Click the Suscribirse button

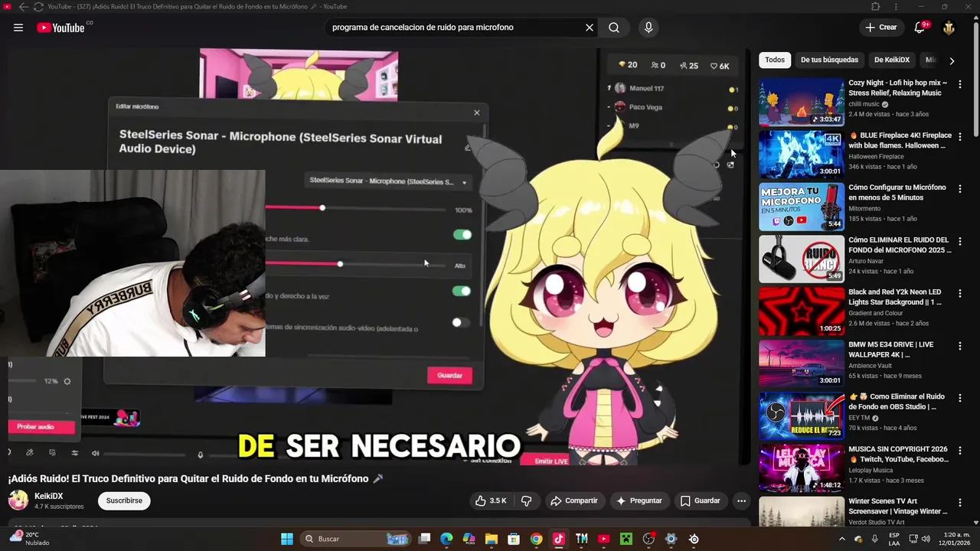tap(124, 500)
